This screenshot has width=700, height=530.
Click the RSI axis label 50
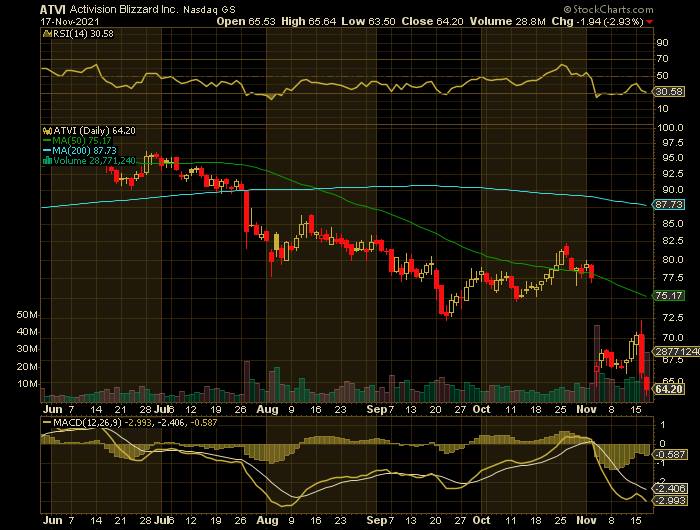662,75
